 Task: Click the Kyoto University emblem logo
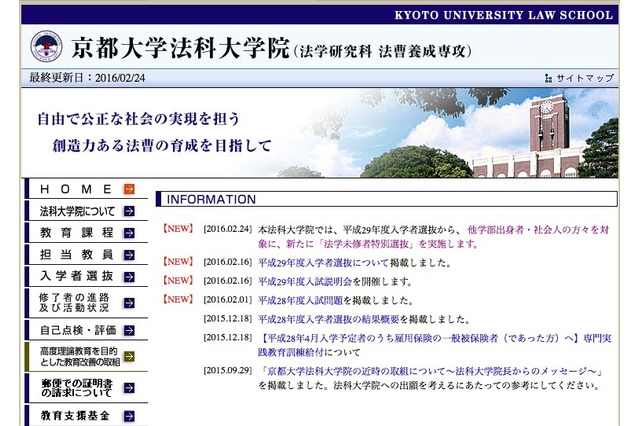pos(47,46)
